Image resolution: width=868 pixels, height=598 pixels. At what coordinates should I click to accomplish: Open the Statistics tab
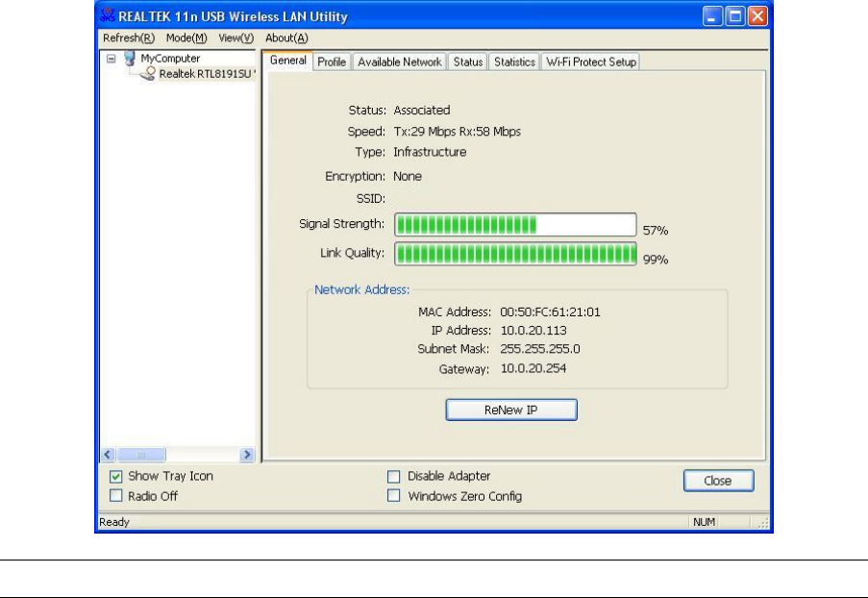point(514,62)
